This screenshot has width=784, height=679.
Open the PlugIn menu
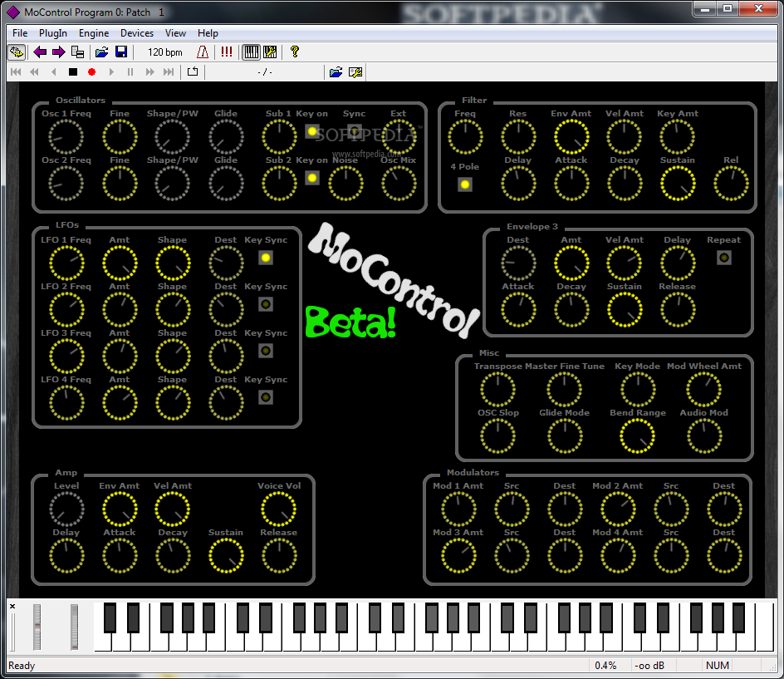[53, 33]
